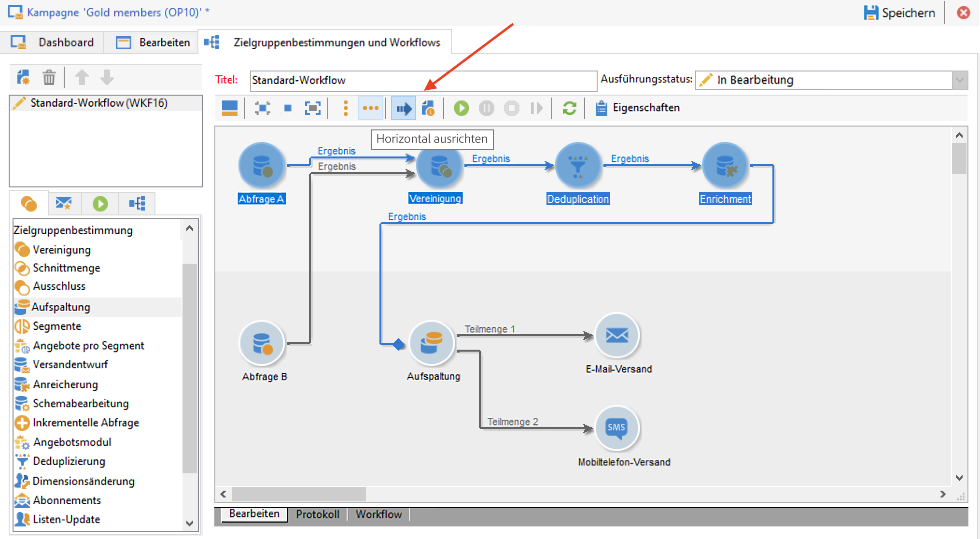The width and height of the screenshot is (980, 539).
Task: Click the Speichern button
Action: [899, 13]
